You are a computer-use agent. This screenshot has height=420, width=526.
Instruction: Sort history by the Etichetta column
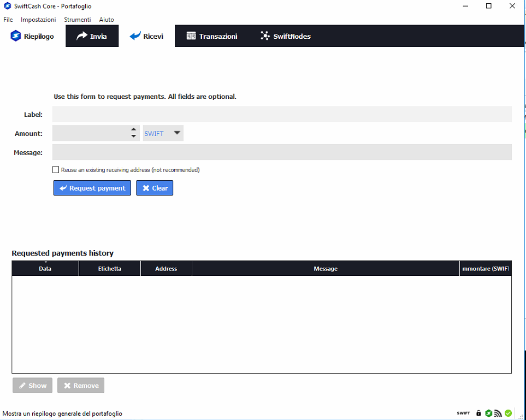point(110,268)
